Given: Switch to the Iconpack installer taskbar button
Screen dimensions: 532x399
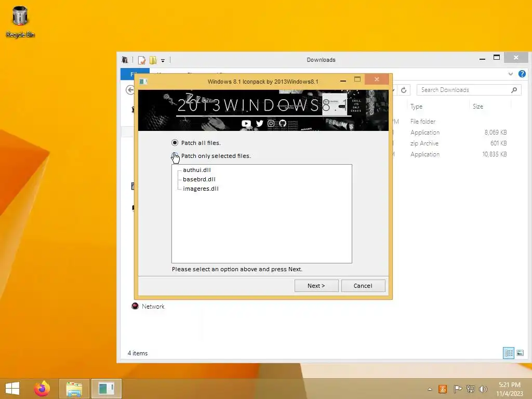Looking at the screenshot, I should pos(106,389).
